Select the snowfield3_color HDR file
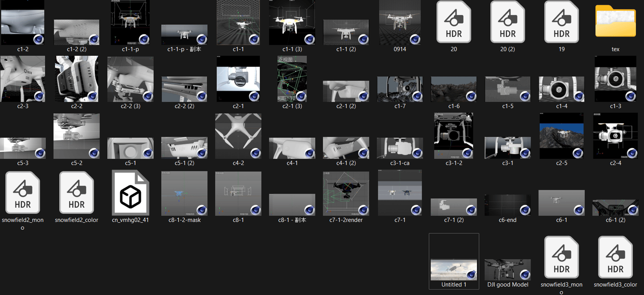This screenshot has width=644, height=295. tap(615, 257)
